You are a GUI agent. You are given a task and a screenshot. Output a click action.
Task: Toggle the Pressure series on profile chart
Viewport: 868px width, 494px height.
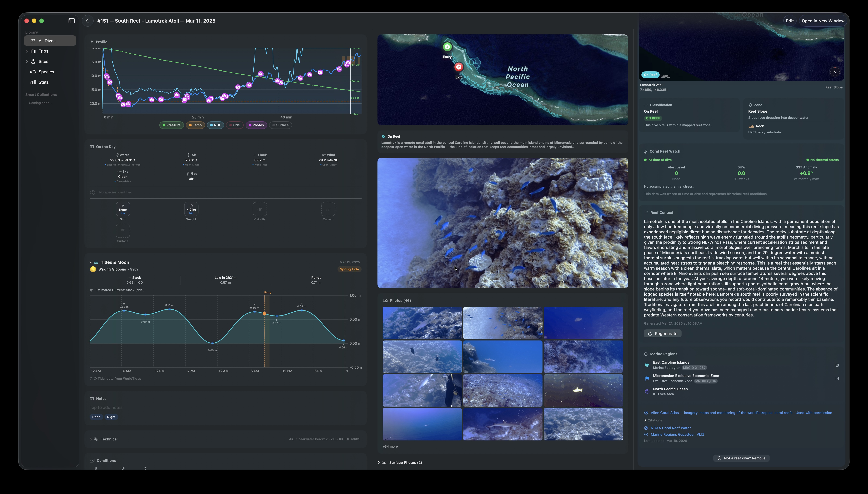click(x=171, y=125)
